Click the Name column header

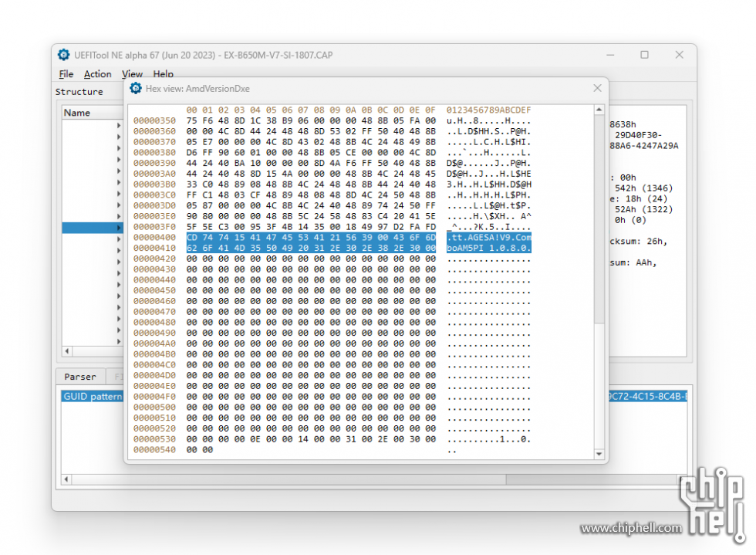click(93, 113)
